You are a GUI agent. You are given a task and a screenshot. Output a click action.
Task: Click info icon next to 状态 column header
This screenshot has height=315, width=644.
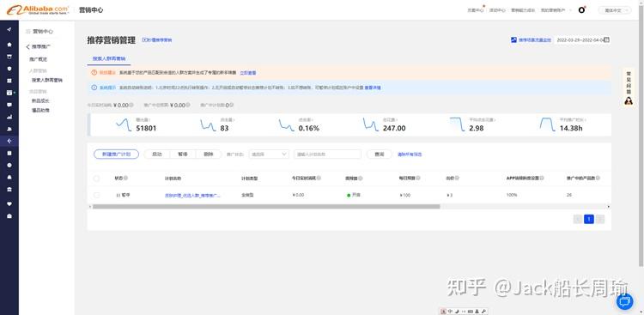[x=125, y=178]
